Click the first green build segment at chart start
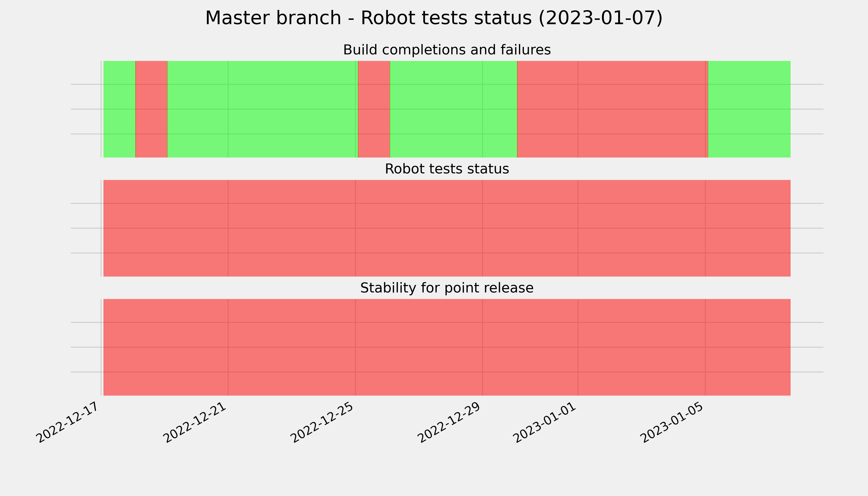 point(120,109)
